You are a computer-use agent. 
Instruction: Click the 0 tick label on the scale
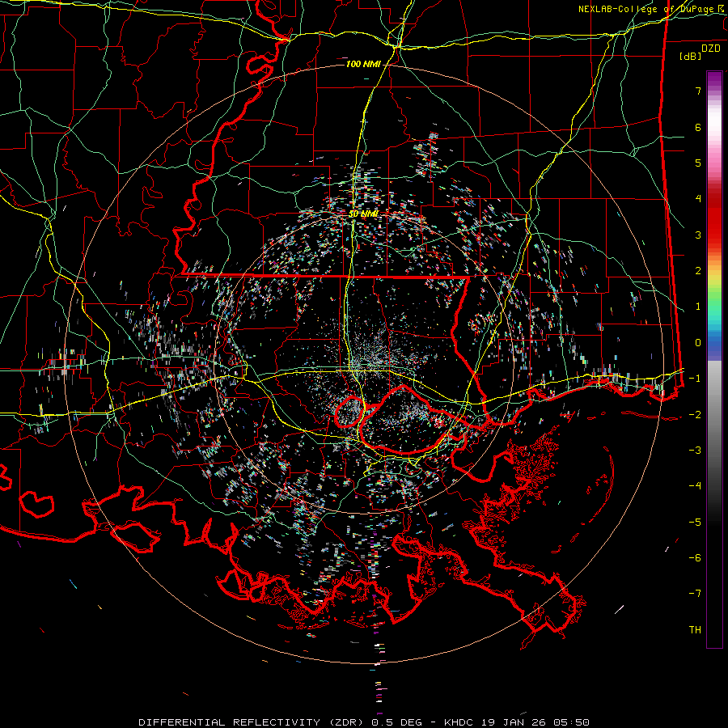[x=698, y=343]
